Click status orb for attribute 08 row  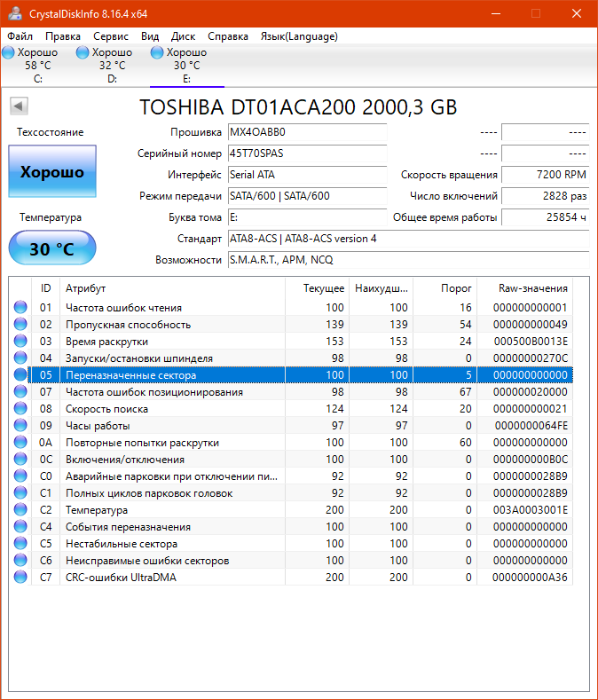[20, 408]
